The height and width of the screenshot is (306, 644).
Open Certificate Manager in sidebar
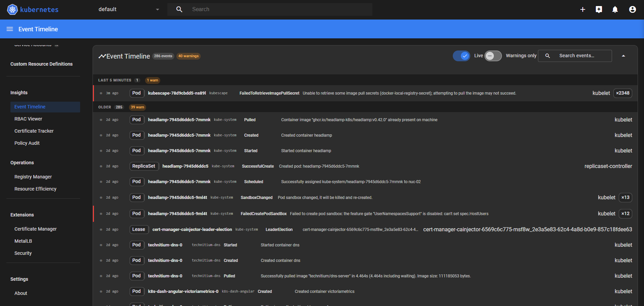point(35,229)
